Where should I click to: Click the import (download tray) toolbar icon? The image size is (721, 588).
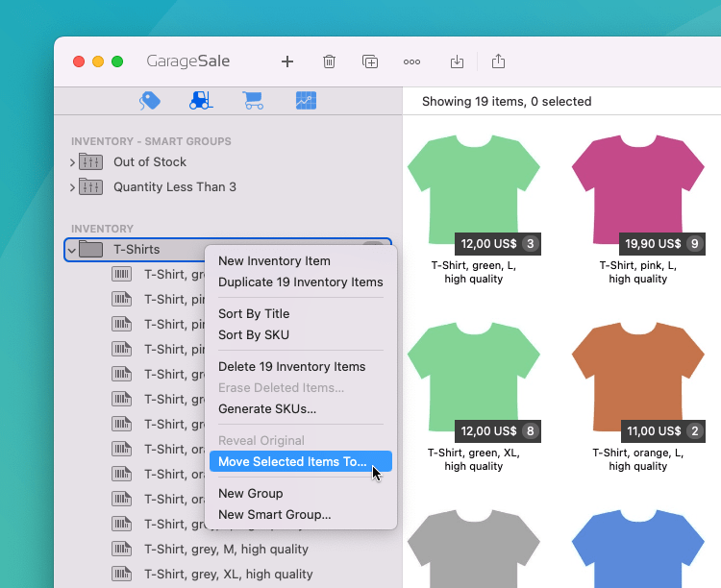point(457,61)
